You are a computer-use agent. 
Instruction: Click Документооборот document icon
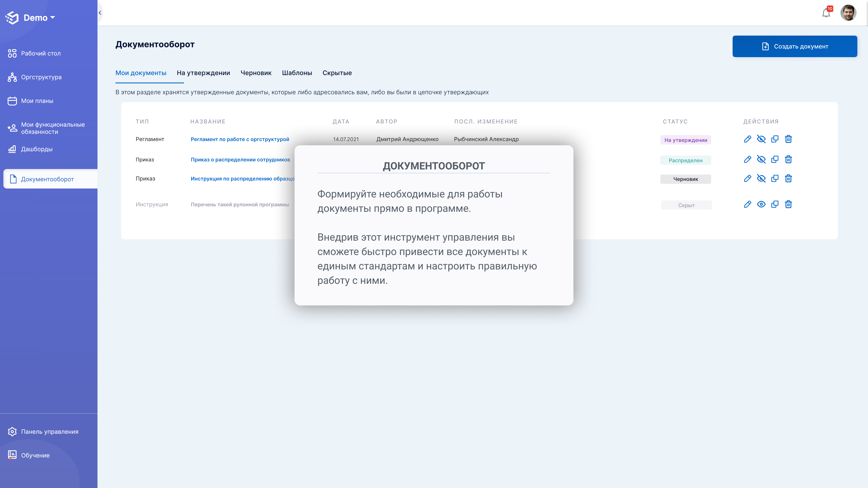(x=13, y=179)
